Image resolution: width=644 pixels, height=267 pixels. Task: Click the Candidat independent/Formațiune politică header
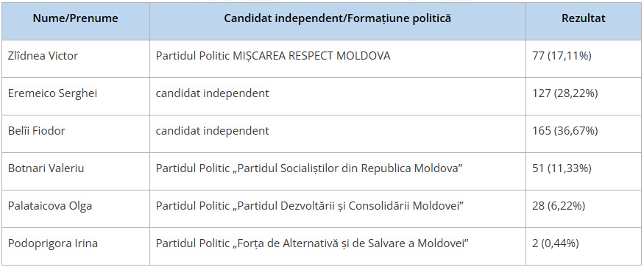tap(338, 21)
